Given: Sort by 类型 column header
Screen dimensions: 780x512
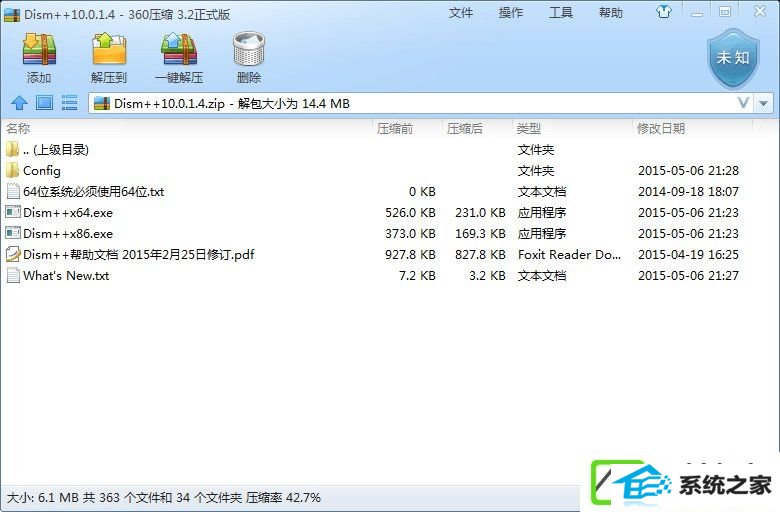Looking at the screenshot, I should [x=529, y=128].
